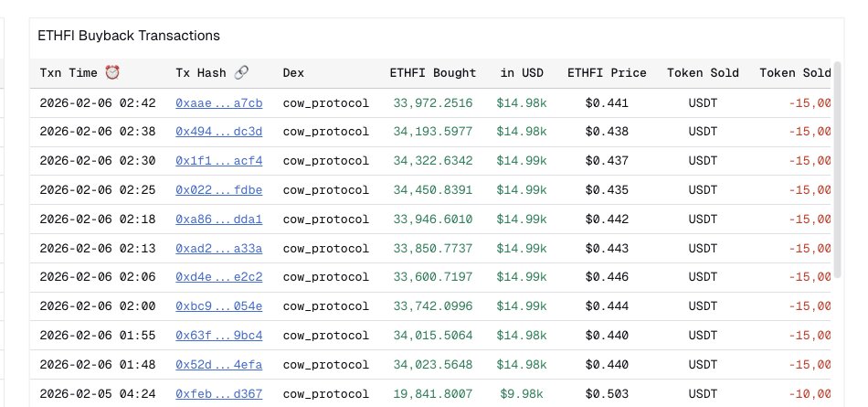Open transaction hash 0x494...dc3d

click(x=219, y=132)
